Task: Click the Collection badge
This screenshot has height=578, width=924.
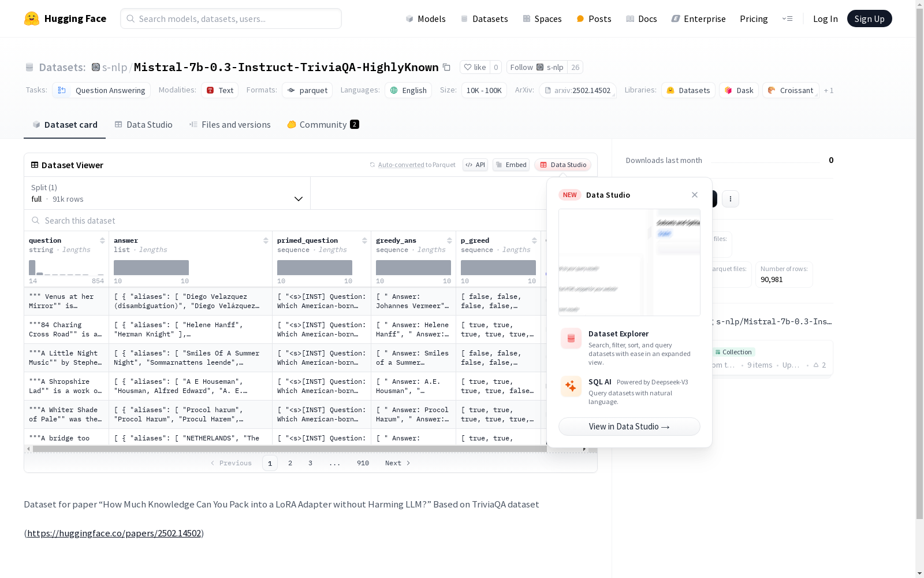Action: [x=733, y=352]
